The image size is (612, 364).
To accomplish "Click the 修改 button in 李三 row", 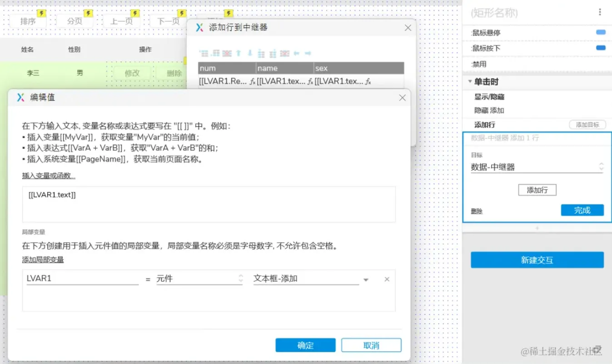I will point(132,73).
